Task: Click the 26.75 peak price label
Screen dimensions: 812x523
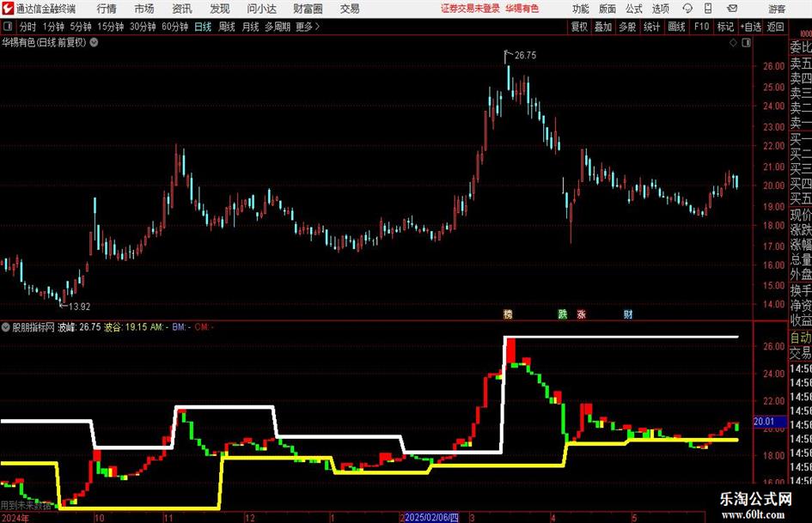Action: [525, 55]
